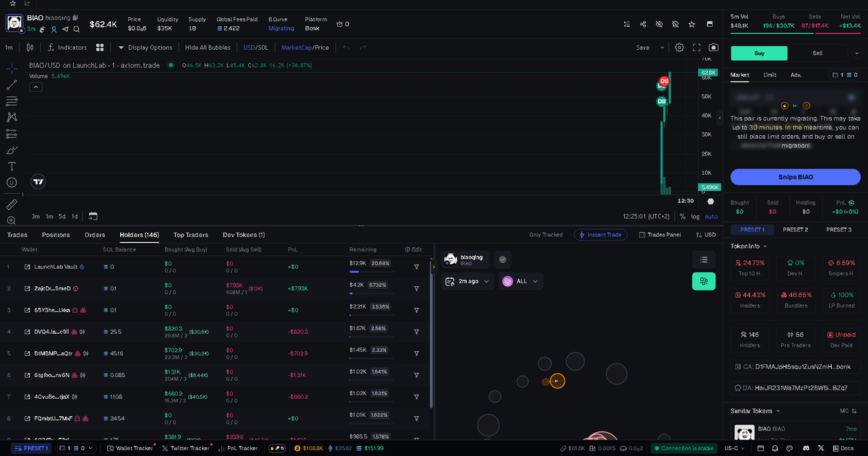Expand the buy/sell panel chevron
868x456 pixels.
857,53
